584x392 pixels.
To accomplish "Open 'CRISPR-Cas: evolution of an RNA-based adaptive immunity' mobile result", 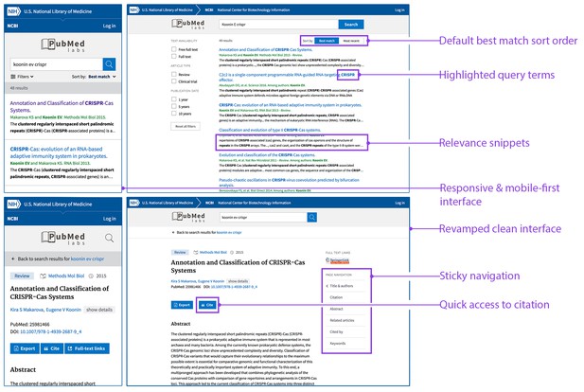I will click(x=59, y=152).
